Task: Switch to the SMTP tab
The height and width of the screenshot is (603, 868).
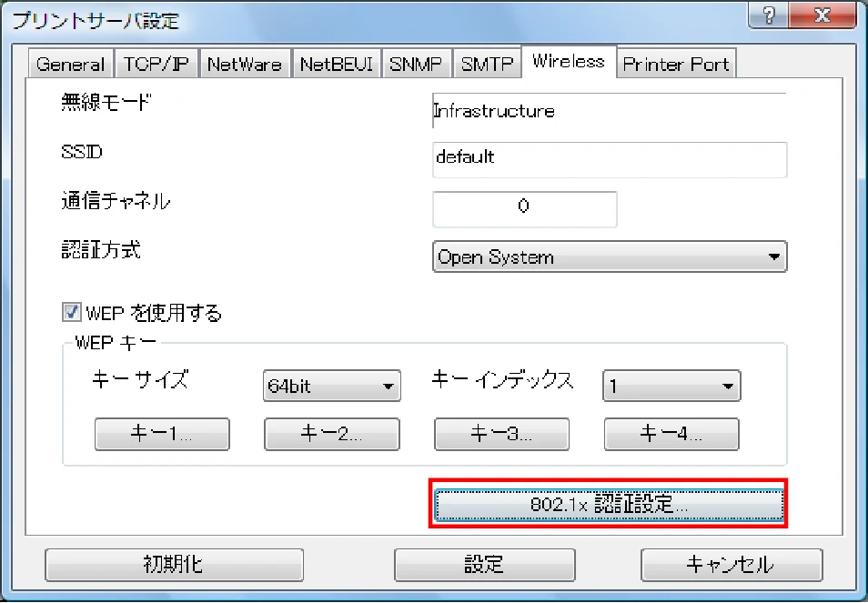Action: 487,64
